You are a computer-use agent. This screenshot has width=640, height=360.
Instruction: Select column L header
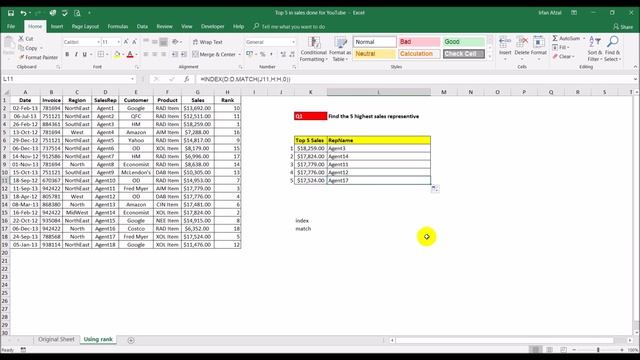pyautogui.click(x=378, y=92)
